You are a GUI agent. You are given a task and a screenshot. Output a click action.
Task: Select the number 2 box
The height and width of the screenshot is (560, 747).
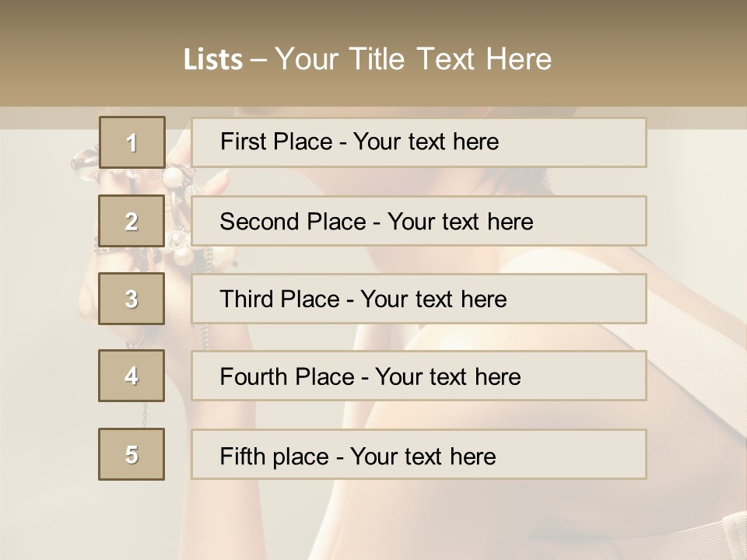click(x=132, y=221)
